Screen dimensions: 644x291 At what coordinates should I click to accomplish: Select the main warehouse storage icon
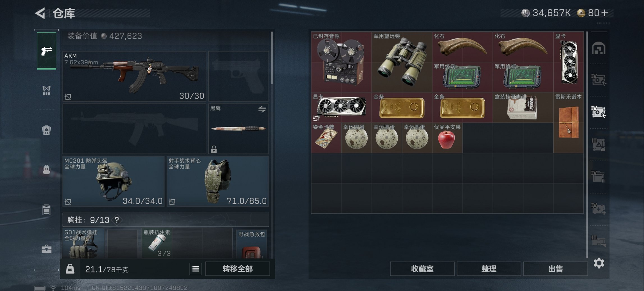pos(599,48)
